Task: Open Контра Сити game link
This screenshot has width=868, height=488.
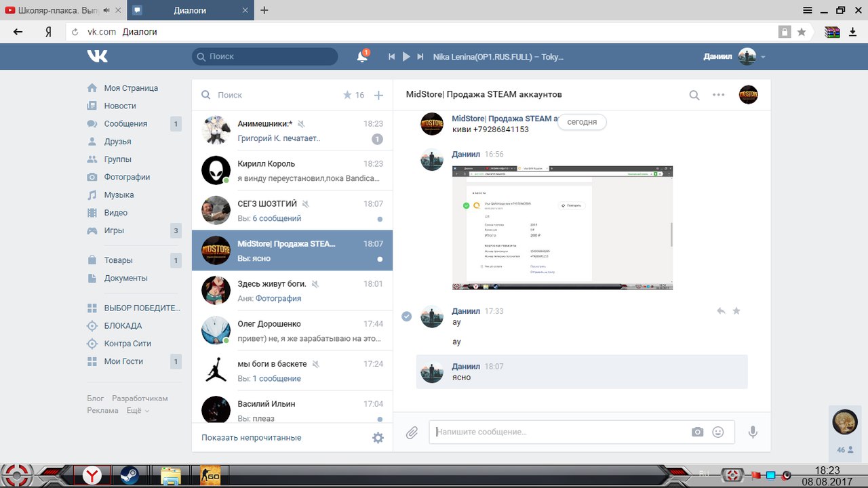Action: point(127,344)
